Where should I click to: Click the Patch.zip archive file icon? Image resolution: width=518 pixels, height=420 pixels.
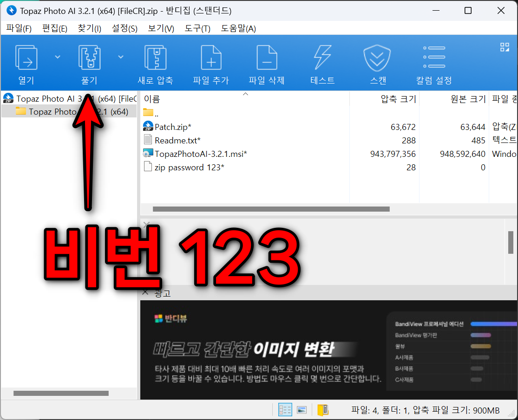(x=148, y=126)
